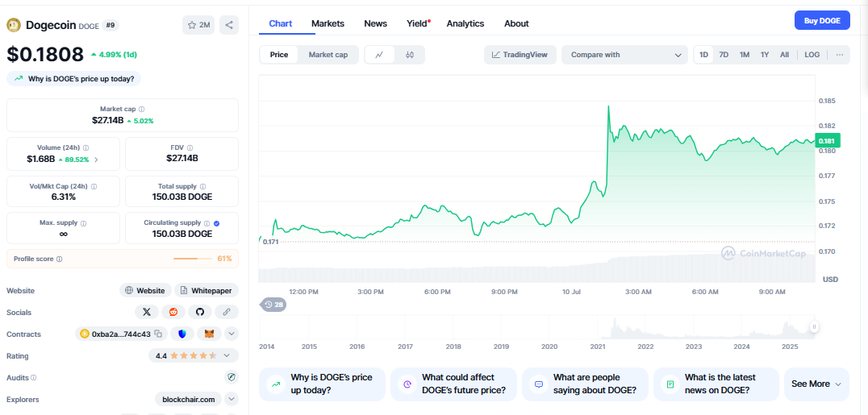Open the three-dots more chart options
The image size is (868, 415).
840,55
